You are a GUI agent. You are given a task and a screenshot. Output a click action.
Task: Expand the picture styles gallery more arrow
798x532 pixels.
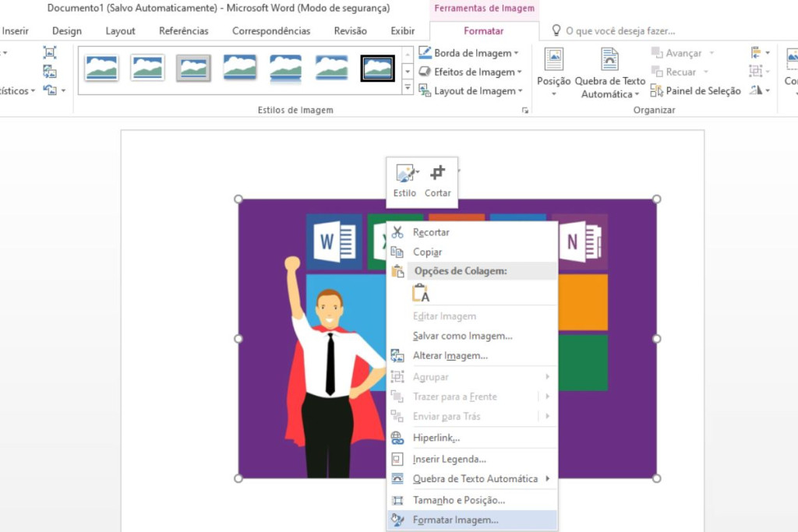[408, 88]
